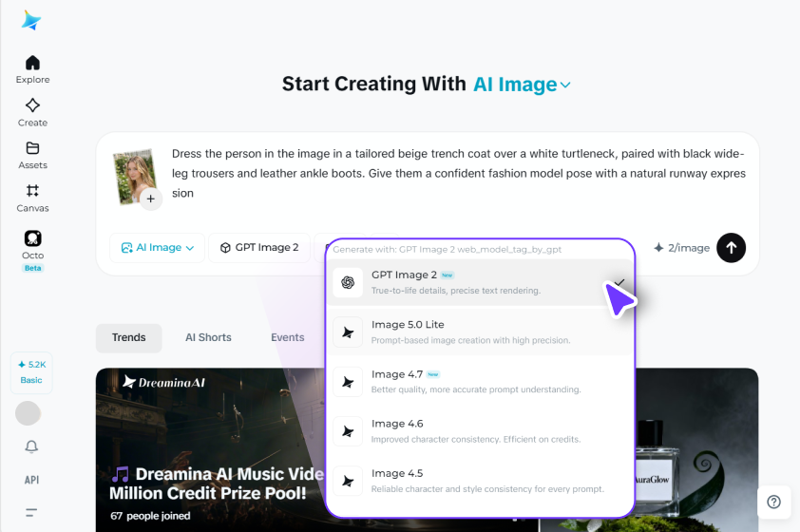The width and height of the screenshot is (800, 532).
Task: Add another reference image with plus button
Action: 150,199
